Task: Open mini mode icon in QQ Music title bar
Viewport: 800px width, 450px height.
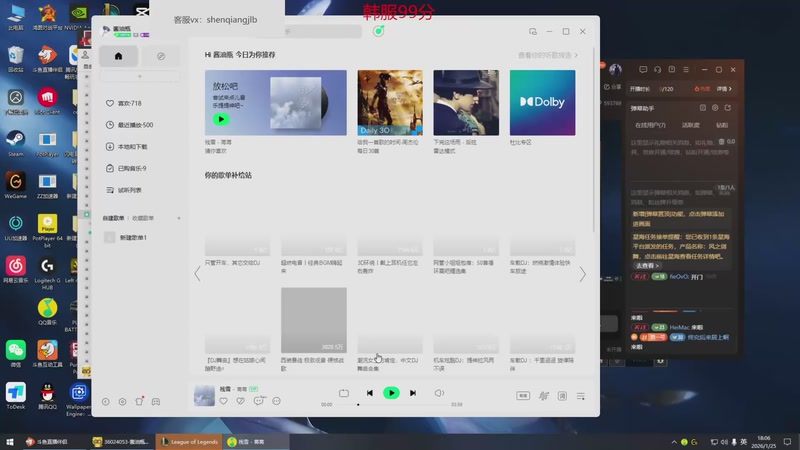Action: point(533,32)
